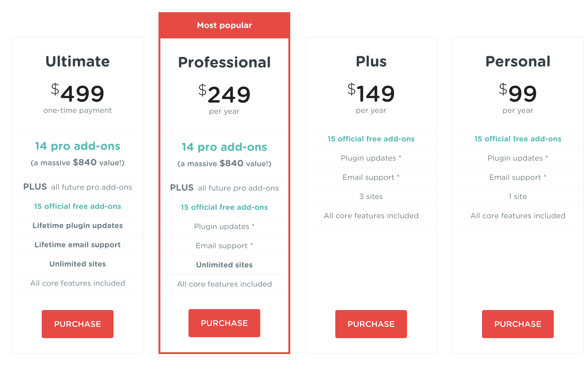Click '15 official free add-ons' in Professional
588x377 pixels.
click(224, 207)
